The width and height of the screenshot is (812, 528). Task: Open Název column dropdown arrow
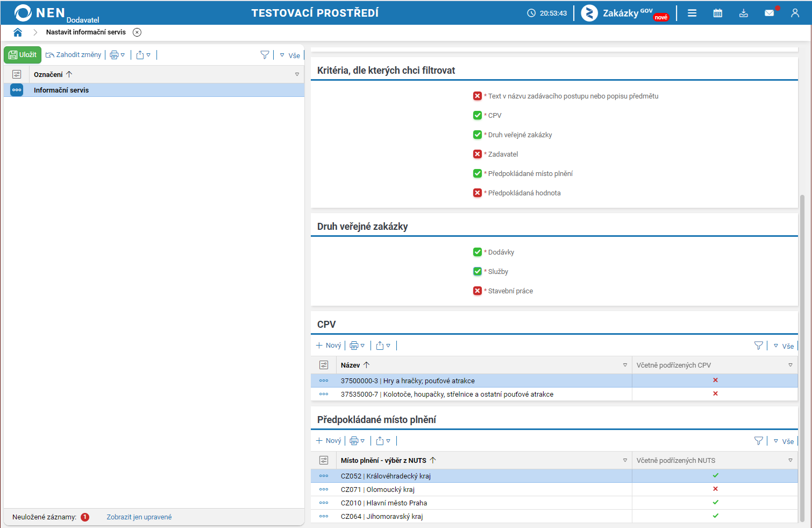click(x=625, y=365)
